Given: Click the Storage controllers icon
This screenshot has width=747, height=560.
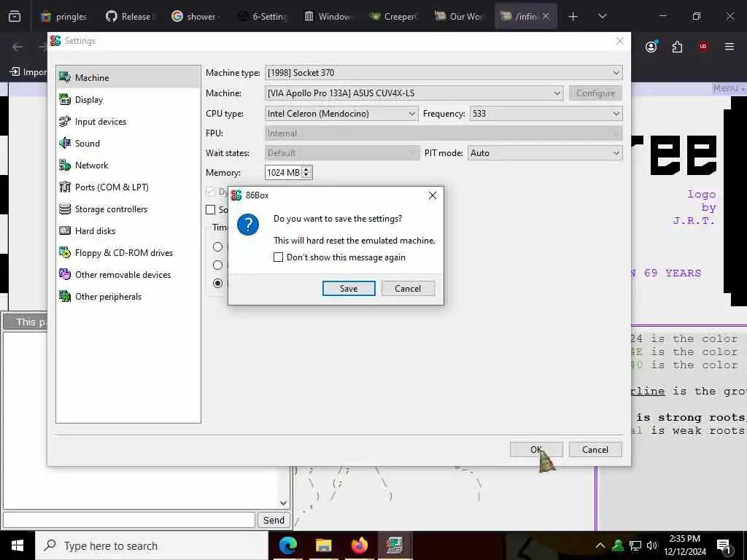Looking at the screenshot, I should pos(65,209).
